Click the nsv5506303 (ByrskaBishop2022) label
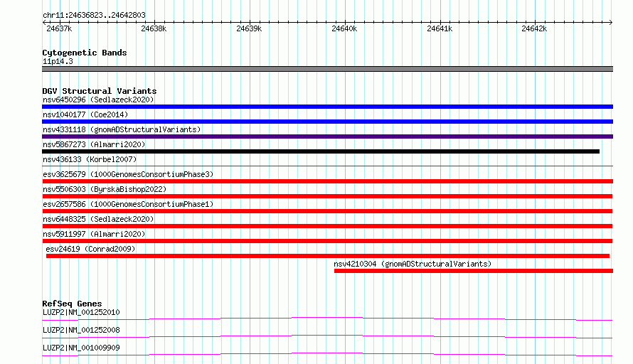The height and width of the screenshot is (364, 633). (x=105, y=189)
